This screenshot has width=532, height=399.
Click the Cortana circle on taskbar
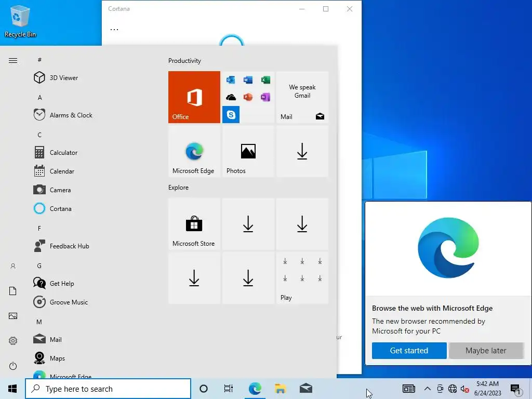204,389
